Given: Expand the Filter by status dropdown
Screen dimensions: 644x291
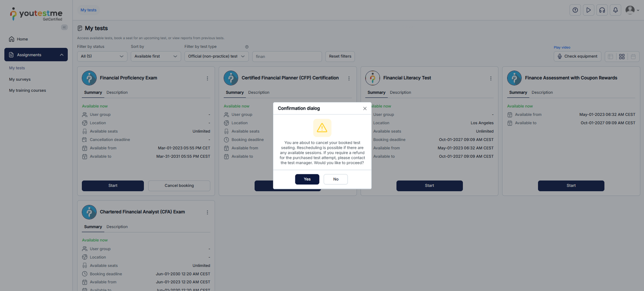Looking at the screenshot, I should click(102, 56).
